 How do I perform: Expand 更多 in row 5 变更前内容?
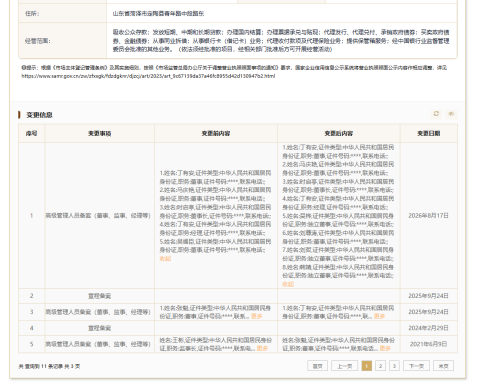(262, 348)
